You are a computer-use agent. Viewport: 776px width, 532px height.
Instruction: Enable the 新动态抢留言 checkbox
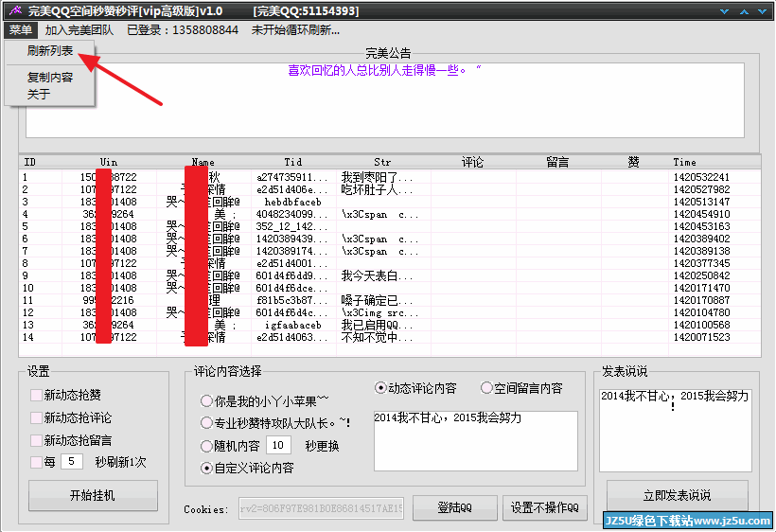pyautogui.click(x=36, y=440)
